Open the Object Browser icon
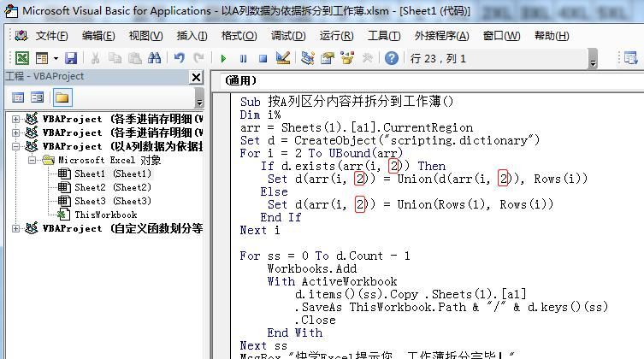The height and width of the screenshot is (359, 644). click(x=347, y=58)
